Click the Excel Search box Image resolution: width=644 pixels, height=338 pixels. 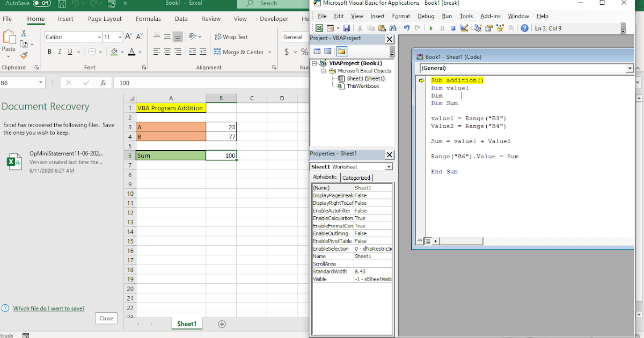click(x=274, y=4)
